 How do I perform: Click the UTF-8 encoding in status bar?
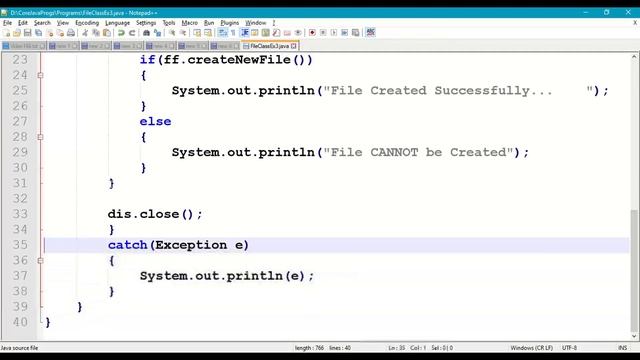(x=569, y=348)
